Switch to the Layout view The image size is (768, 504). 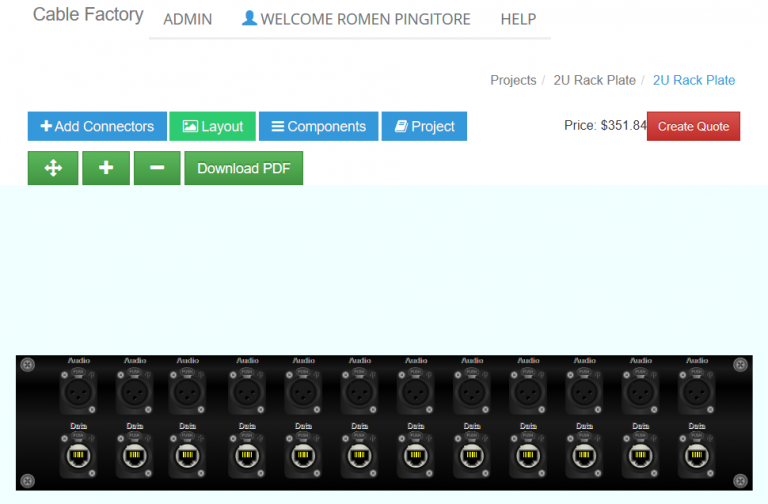[213, 126]
